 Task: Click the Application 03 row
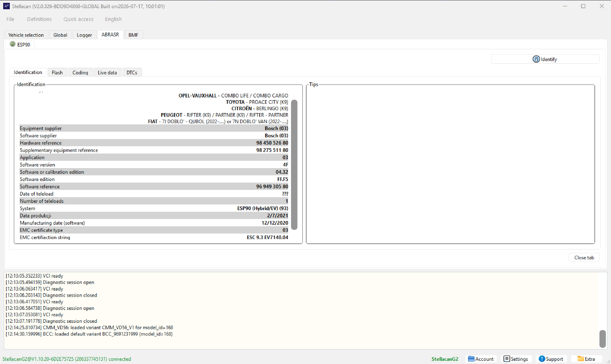point(154,157)
